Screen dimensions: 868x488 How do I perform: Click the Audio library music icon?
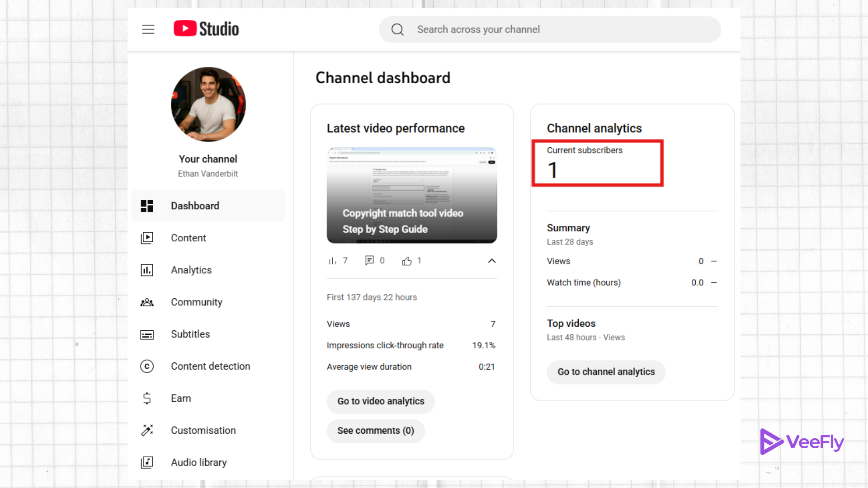[147, 463]
